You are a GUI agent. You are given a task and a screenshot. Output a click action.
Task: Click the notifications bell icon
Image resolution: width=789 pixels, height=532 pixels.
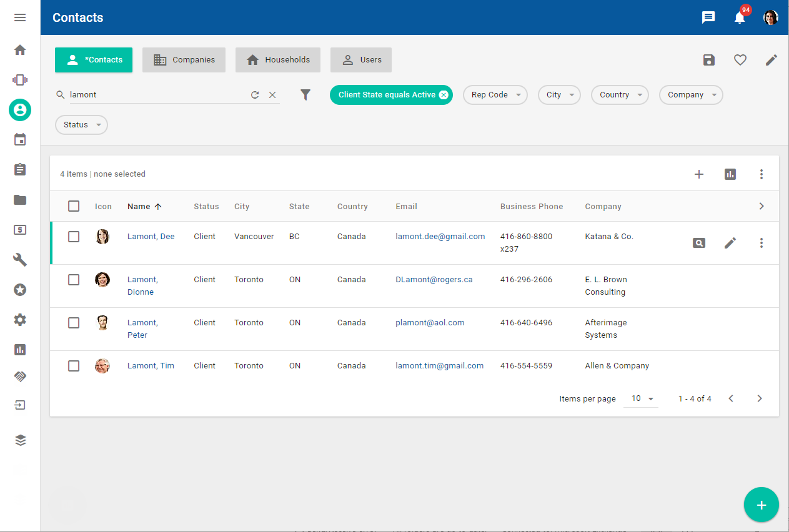coord(740,17)
